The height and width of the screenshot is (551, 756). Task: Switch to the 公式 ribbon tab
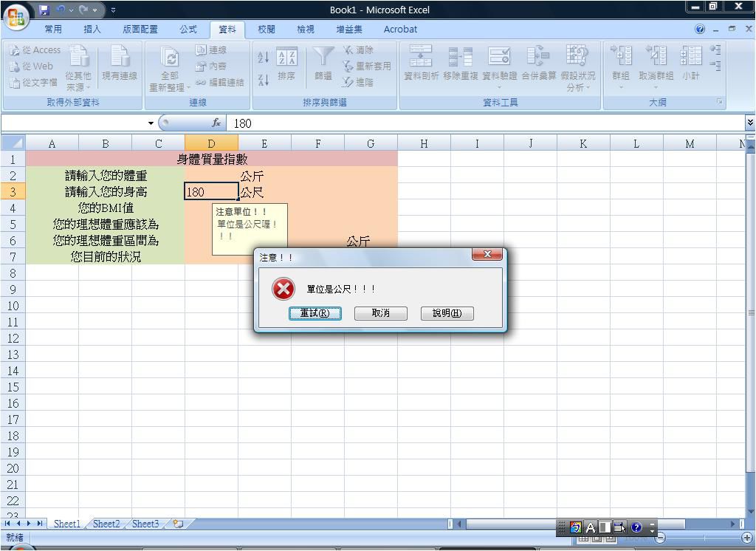[x=188, y=30]
